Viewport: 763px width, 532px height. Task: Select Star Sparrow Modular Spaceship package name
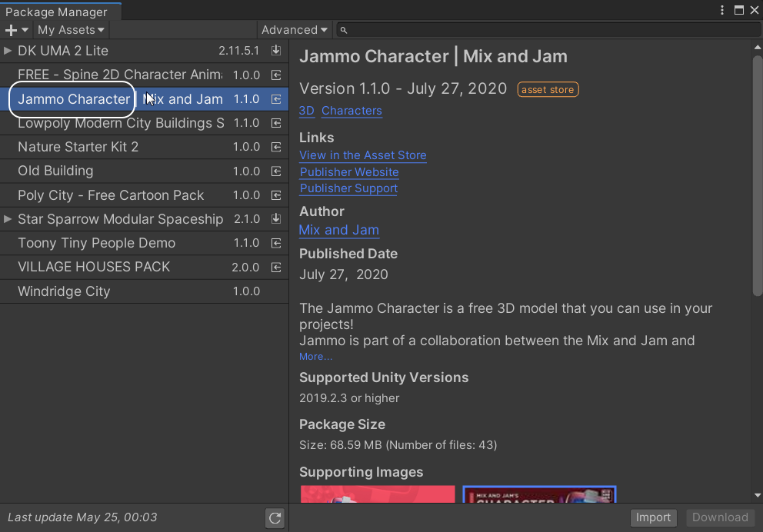[120, 219]
